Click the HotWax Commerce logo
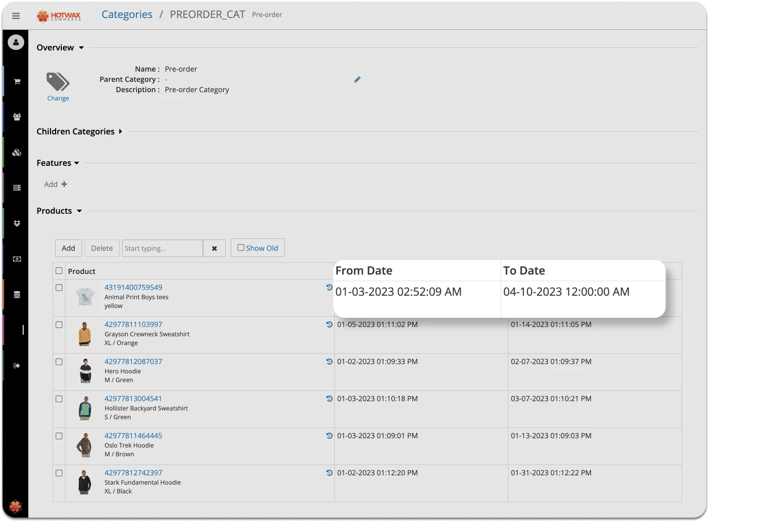The image size is (764, 532). pos(59,16)
